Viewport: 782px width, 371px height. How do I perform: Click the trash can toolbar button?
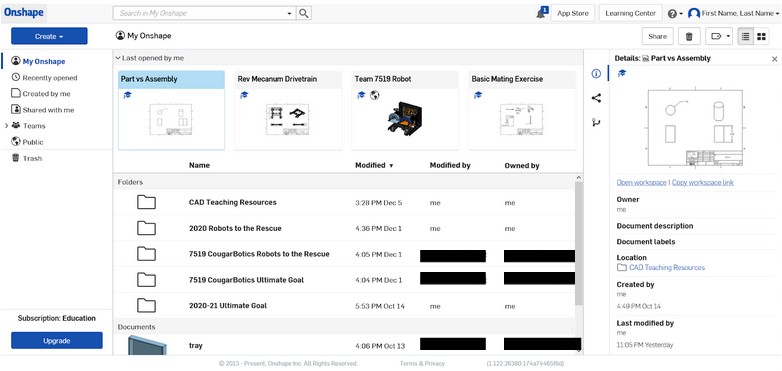point(689,36)
